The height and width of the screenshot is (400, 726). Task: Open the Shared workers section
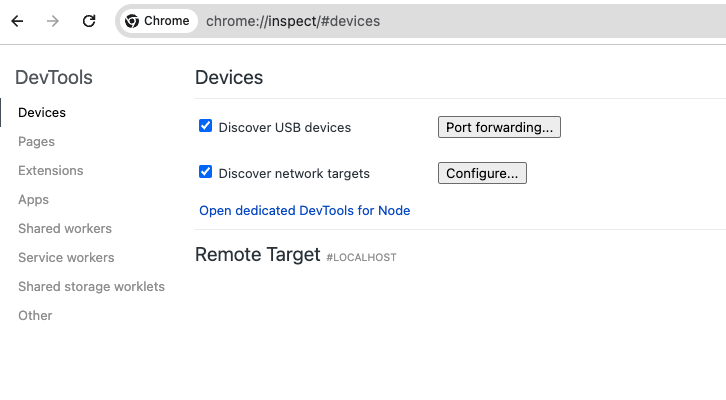(65, 229)
